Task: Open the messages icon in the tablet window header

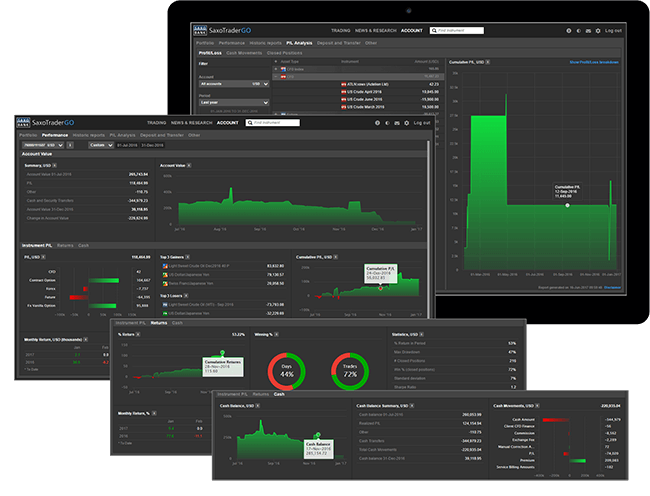Action: 588,31
